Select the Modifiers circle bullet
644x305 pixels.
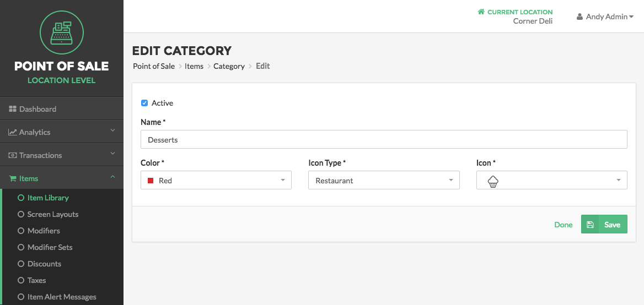click(21, 231)
